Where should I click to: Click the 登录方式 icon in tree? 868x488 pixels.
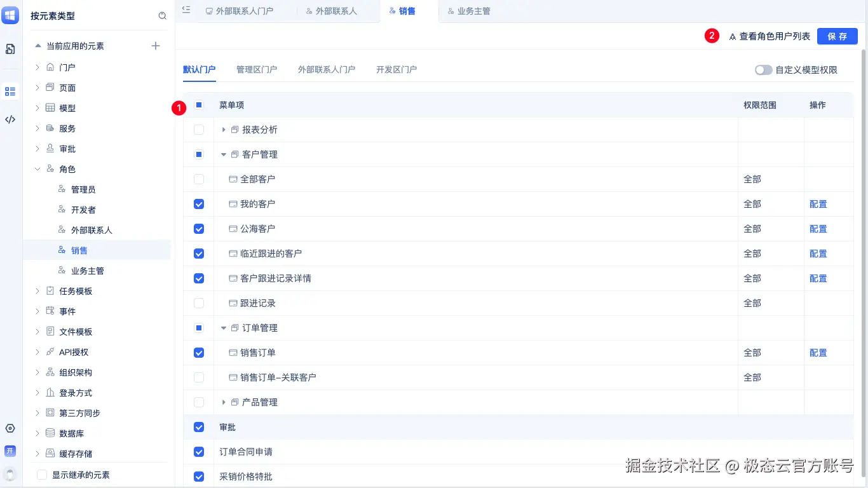coord(50,393)
